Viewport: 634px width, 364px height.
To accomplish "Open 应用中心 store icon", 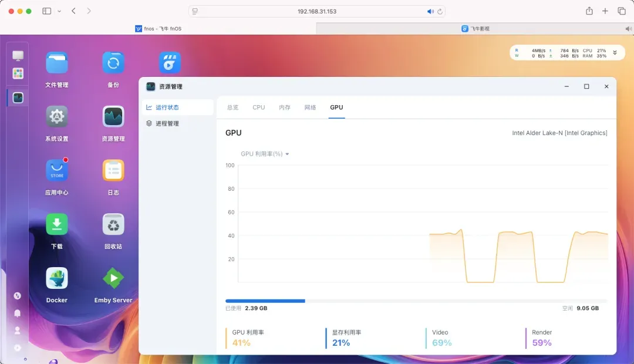I will [57, 171].
